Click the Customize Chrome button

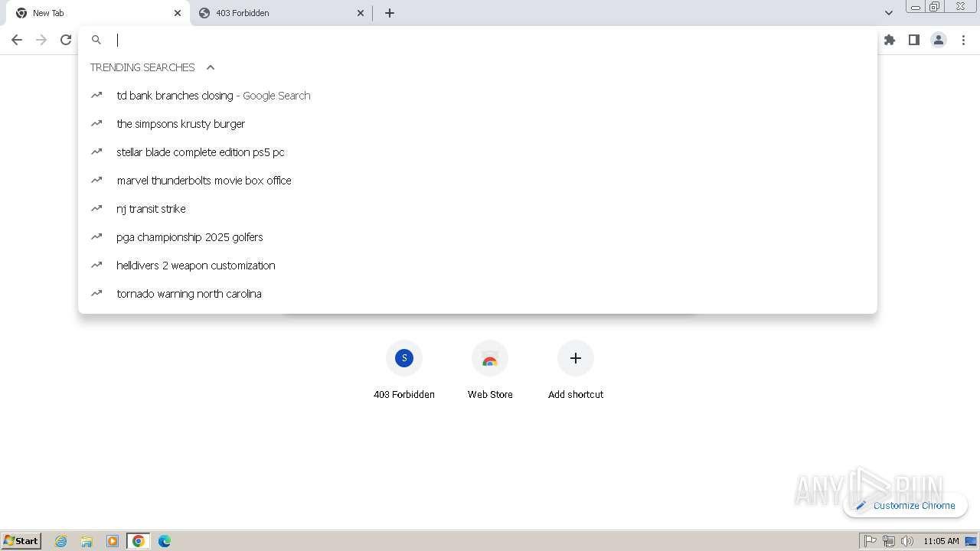[x=906, y=505]
